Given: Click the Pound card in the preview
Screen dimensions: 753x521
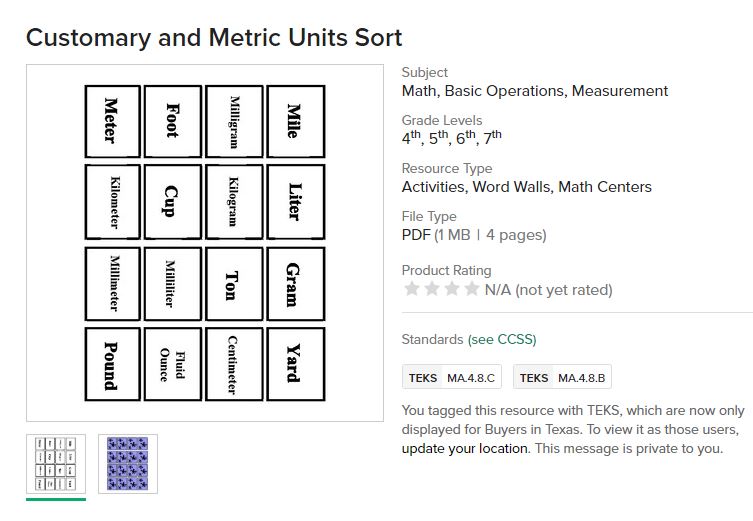Looking at the screenshot, I should (x=112, y=366).
